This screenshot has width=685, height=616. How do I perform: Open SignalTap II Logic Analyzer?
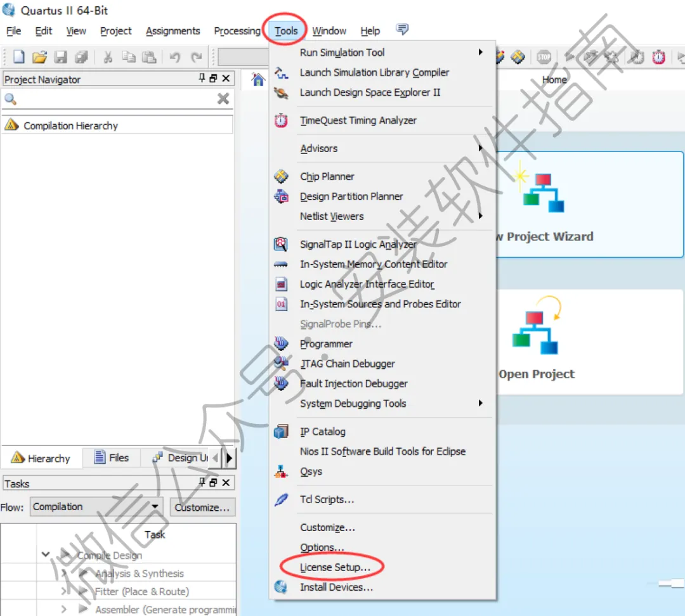382,244
